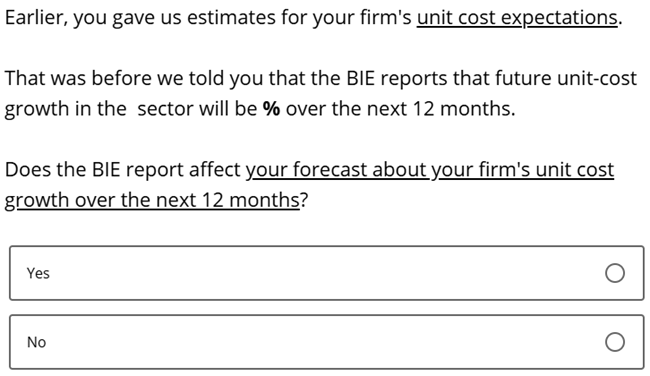650x376 pixels.
Task: Open the underlined "unit cost expectations" text
Action: tap(517, 18)
